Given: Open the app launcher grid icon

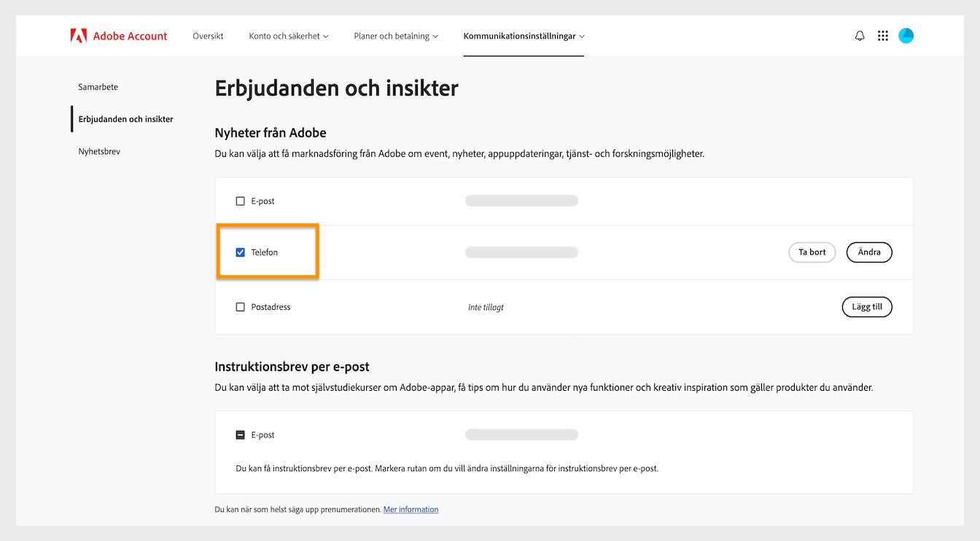Looking at the screenshot, I should point(882,35).
